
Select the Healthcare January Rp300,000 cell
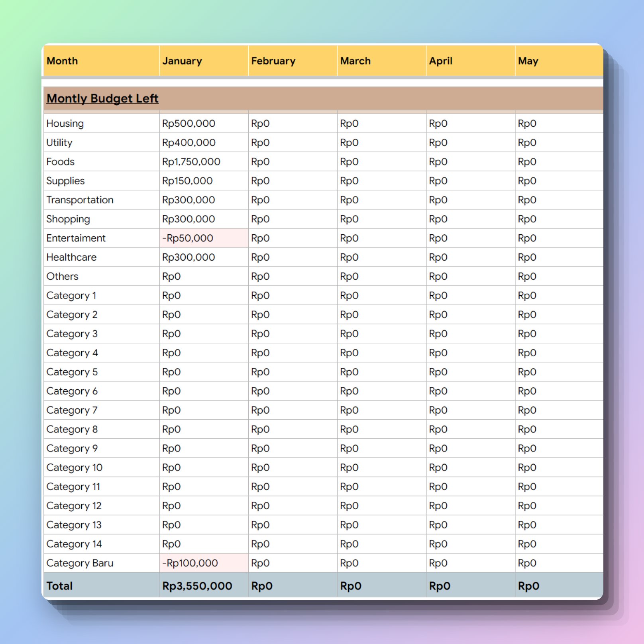[x=189, y=257]
